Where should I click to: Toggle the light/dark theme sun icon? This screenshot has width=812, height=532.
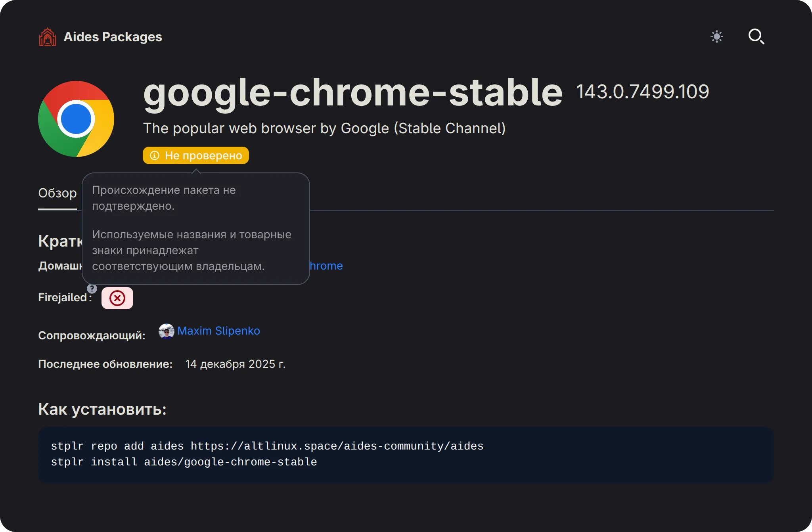point(716,37)
